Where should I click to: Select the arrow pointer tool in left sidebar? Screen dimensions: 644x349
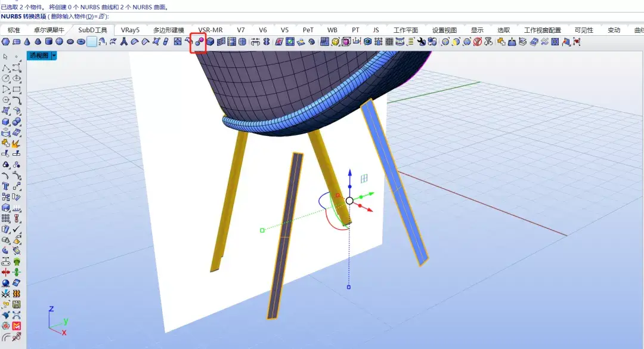pyautogui.click(x=5, y=57)
